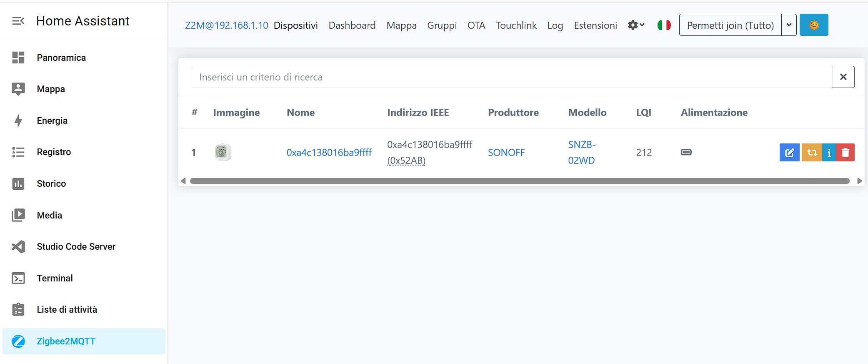Show the Storico history panel
This screenshot has width=868, height=364.
(84, 183)
